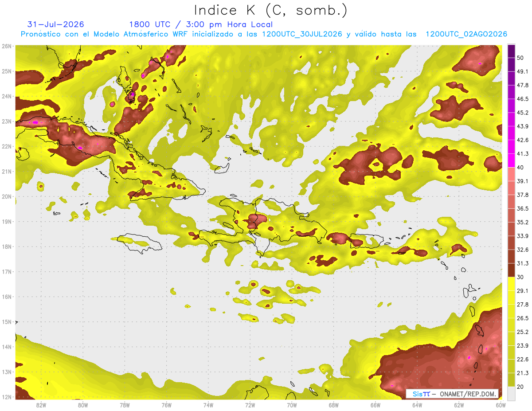Click the '24N' latitude axis label
Screen dimensions: 532x411
pyautogui.click(x=7, y=96)
